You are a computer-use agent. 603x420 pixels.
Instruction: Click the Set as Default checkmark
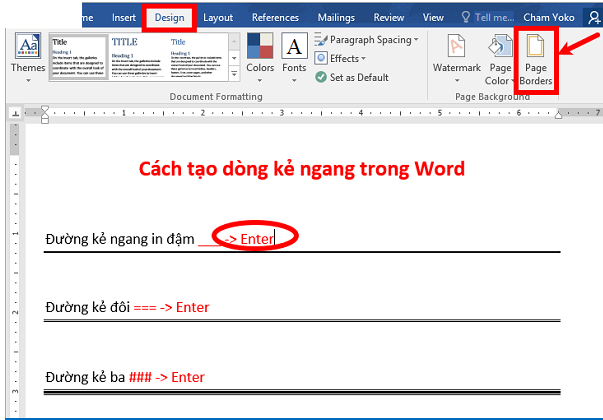pyautogui.click(x=321, y=77)
